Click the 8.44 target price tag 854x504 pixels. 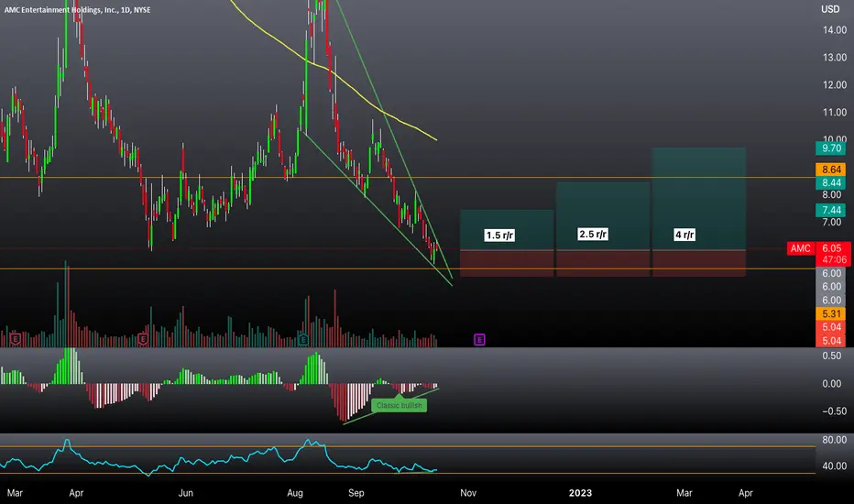[x=832, y=182]
